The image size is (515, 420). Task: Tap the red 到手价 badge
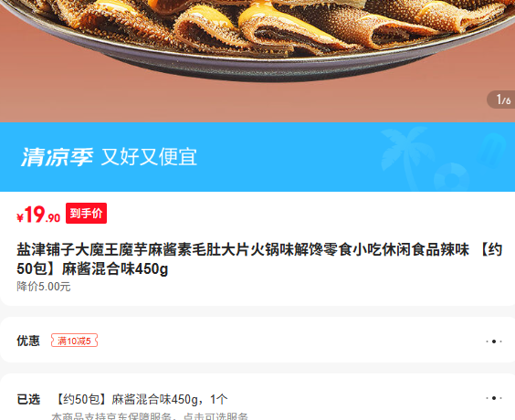tap(86, 213)
